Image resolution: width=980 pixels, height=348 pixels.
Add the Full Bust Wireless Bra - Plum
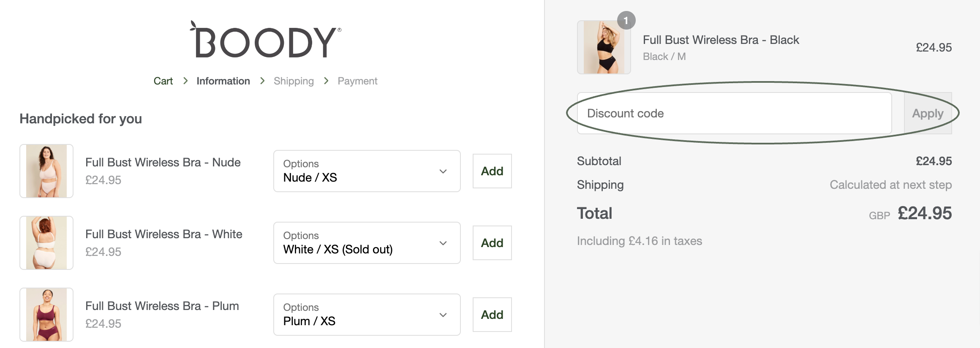[492, 315]
